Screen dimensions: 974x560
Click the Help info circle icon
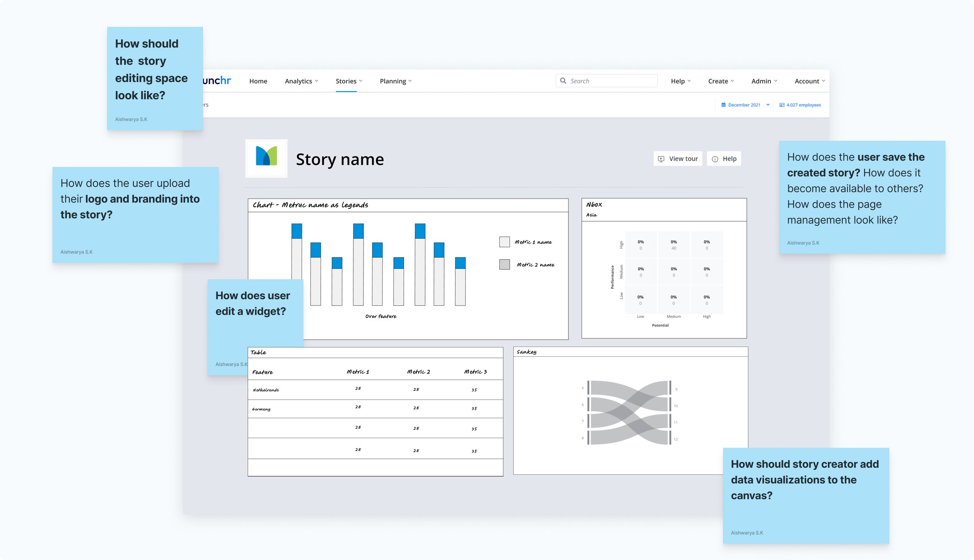(715, 159)
